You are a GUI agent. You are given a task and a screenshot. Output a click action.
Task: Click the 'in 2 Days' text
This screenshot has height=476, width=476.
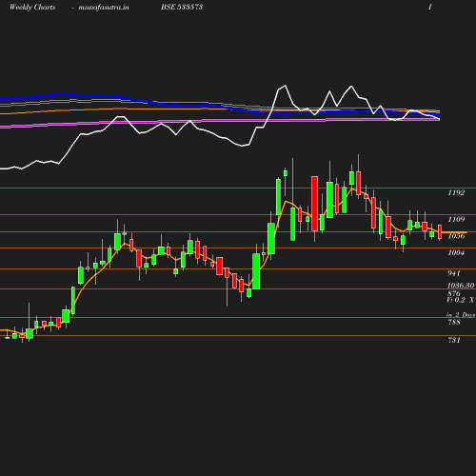pos(461,315)
